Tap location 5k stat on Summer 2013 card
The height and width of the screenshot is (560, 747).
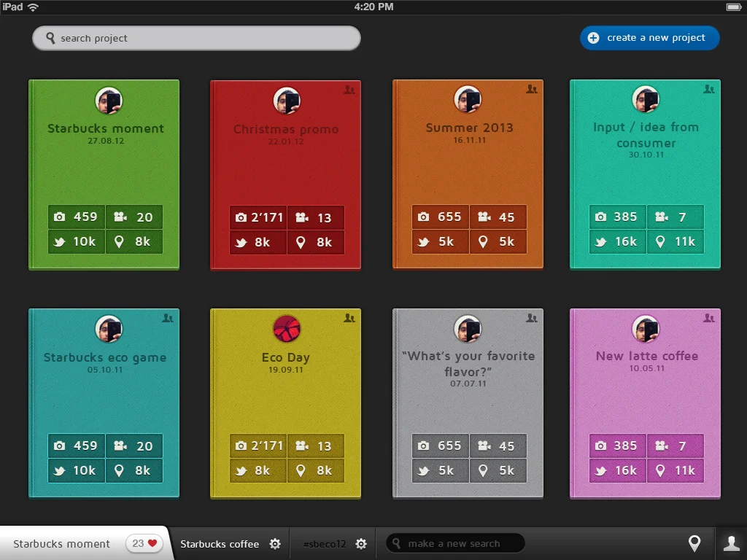498,242
